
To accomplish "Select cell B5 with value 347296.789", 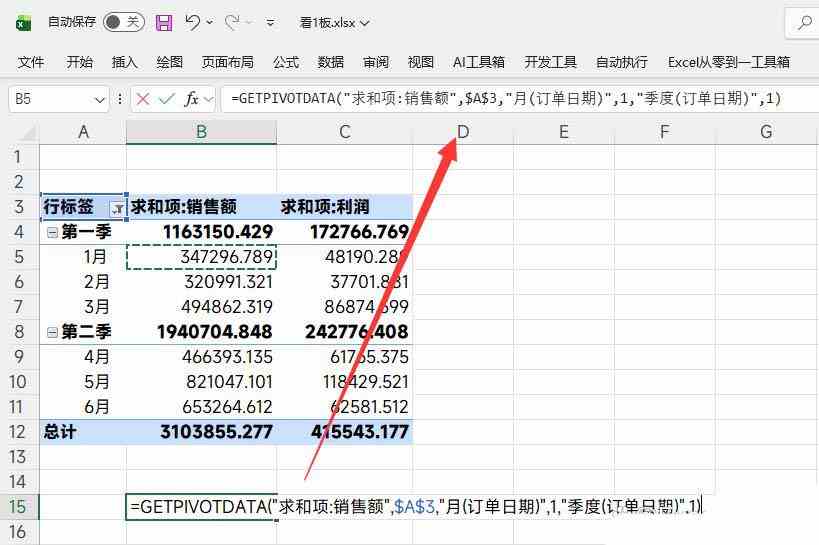I will [202, 257].
